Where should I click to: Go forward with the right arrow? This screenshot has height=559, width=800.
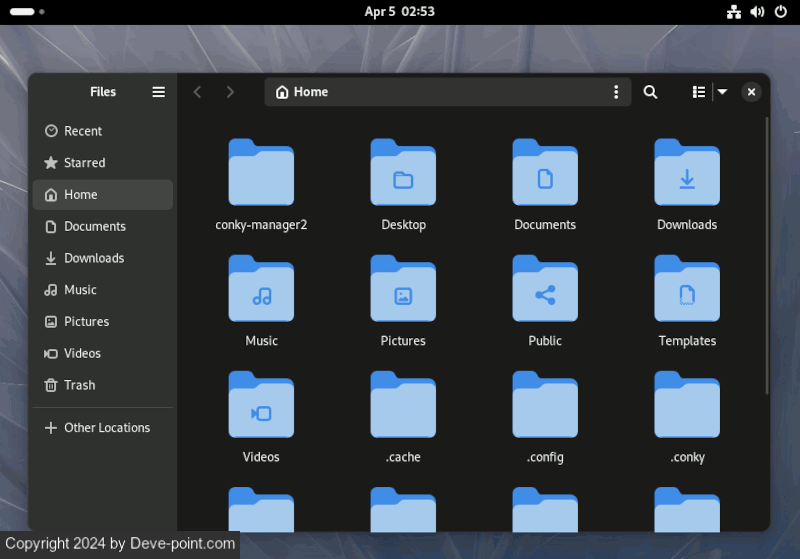click(x=230, y=92)
